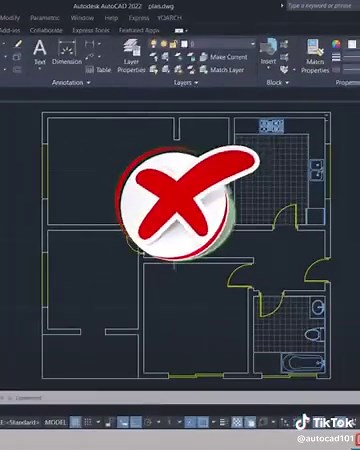Viewport: 360px width, 450px height.
Task: Click the command line input
Action: click(x=180, y=398)
